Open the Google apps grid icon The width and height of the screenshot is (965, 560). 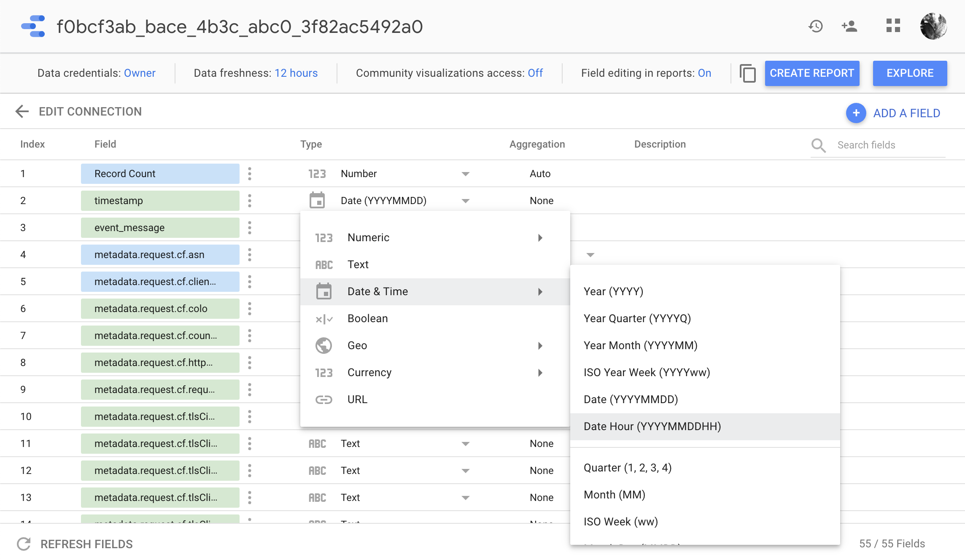[x=893, y=26]
